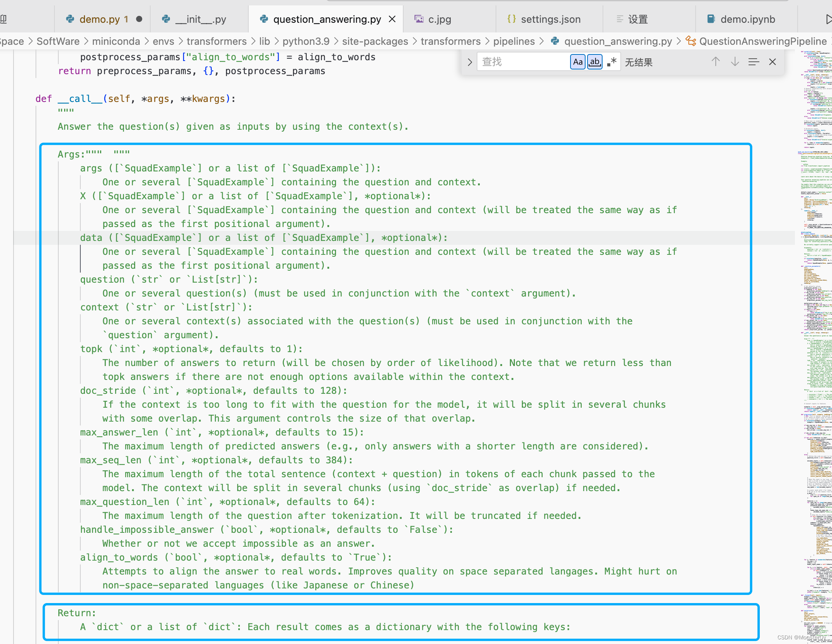Image resolution: width=832 pixels, height=644 pixels.
Task: Switch to the demo.py tab
Action: [x=102, y=19]
